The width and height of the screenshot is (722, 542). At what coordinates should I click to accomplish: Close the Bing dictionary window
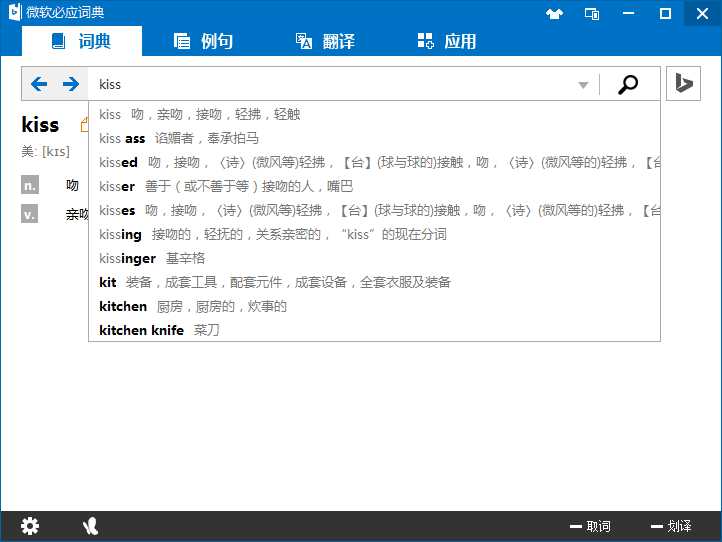[702, 13]
